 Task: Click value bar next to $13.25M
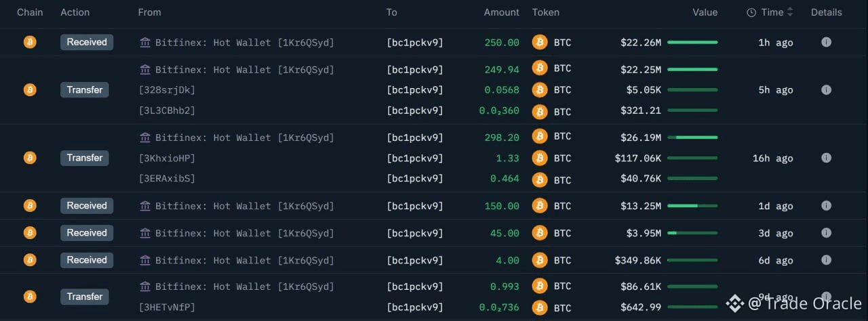(x=692, y=206)
